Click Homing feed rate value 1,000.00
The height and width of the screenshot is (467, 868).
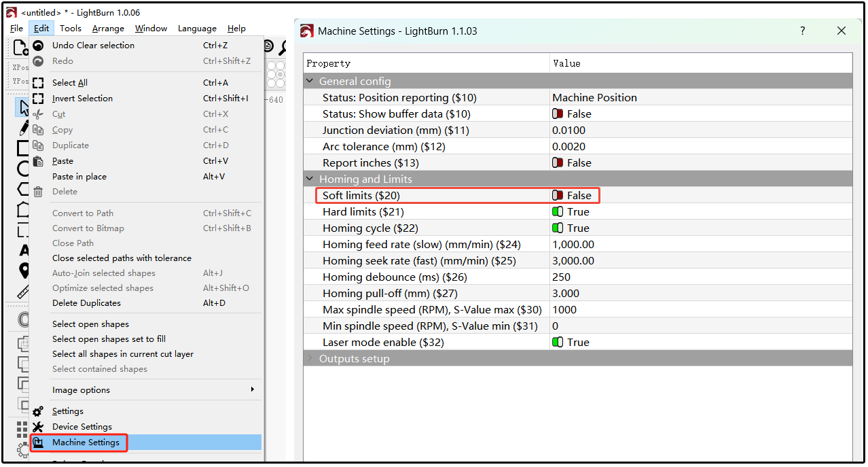click(701, 245)
